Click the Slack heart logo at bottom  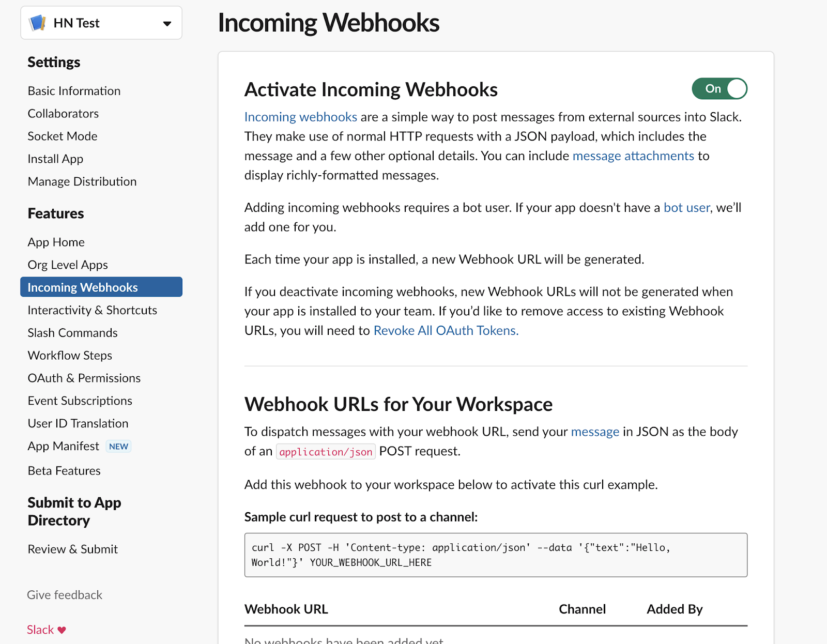point(45,630)
